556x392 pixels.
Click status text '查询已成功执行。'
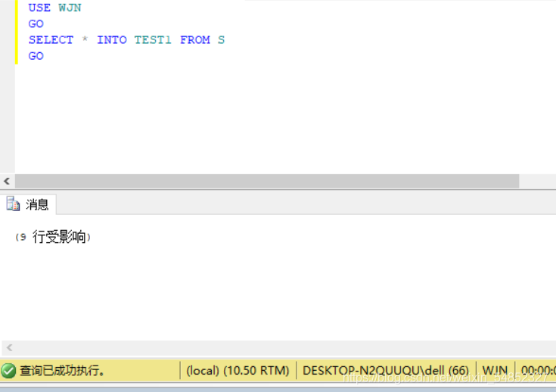click(x=62, y=371)
